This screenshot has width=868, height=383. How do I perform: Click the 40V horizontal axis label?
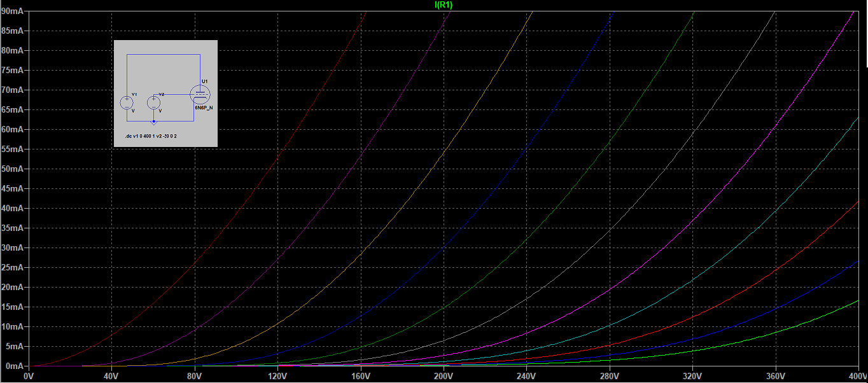point(111,377)
